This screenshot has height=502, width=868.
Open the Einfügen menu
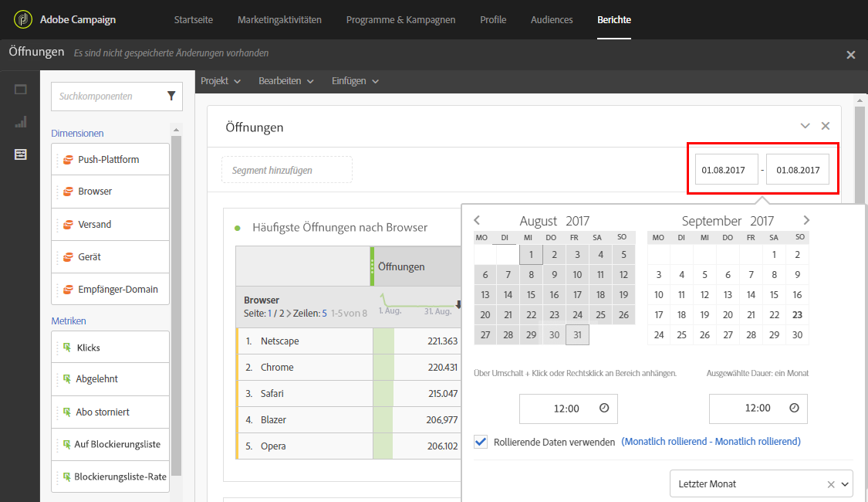pos(355,81)
